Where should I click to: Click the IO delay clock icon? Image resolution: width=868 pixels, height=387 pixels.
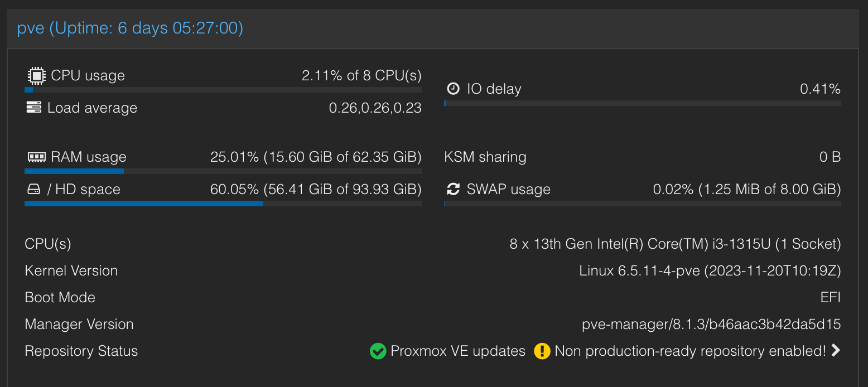pyautogui.click(x=454, y=89)
